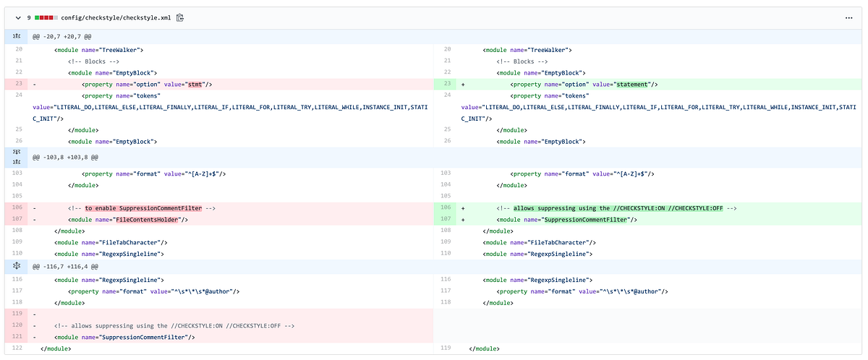Click the highlighted "statement" added value
Image resolution: width=868 pixels, height=360 pixels.
[633, 85]
